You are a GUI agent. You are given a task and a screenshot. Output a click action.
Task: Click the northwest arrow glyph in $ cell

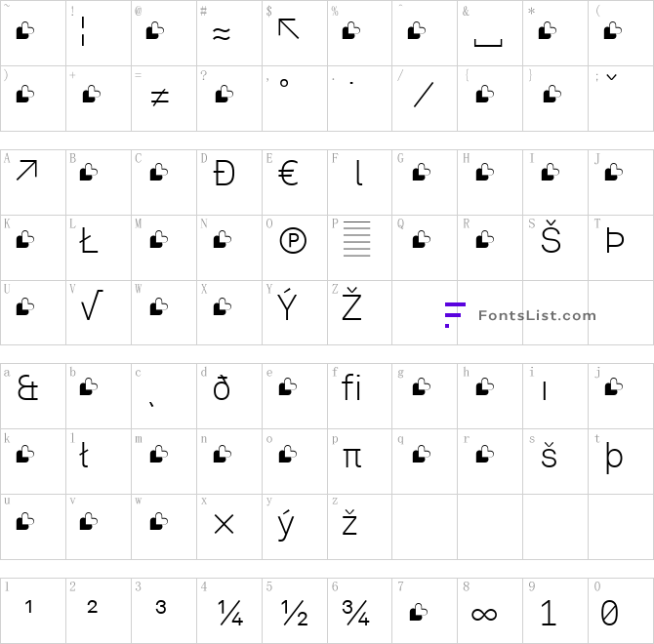coord(289,28)
